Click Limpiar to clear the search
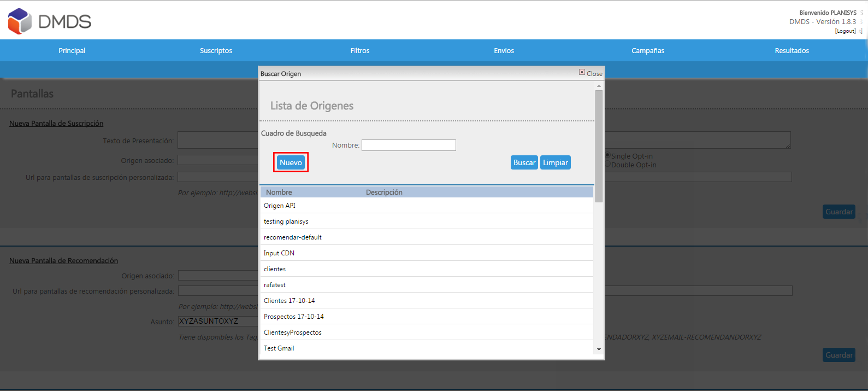The image size is (868, 391). [x=555, y=162]
